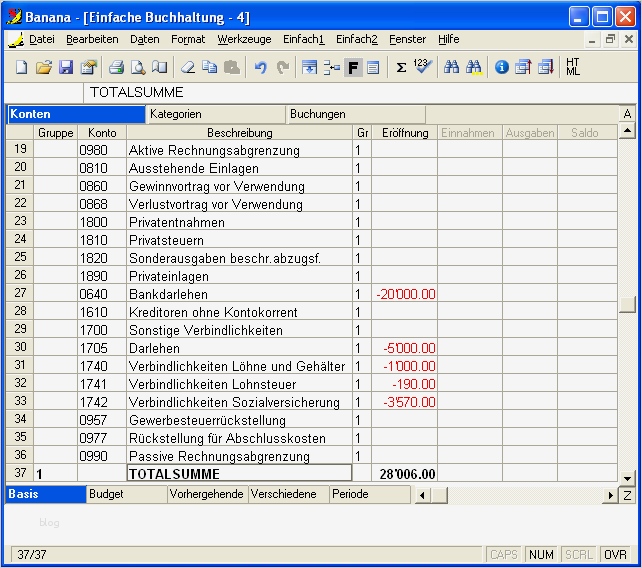Viewport: 642px width, 568px height.
Task: Click the Print icon in toolbar
Action: pyautogui.click(x=116, y=67)
